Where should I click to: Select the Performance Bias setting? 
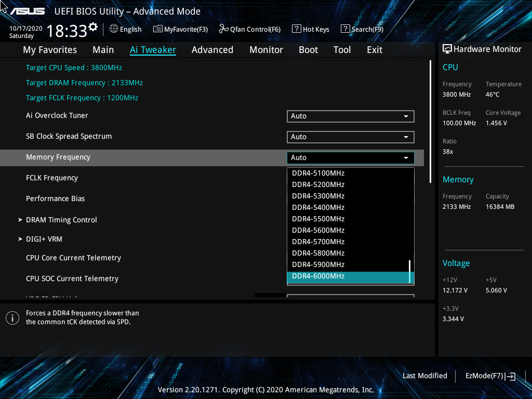55,198
